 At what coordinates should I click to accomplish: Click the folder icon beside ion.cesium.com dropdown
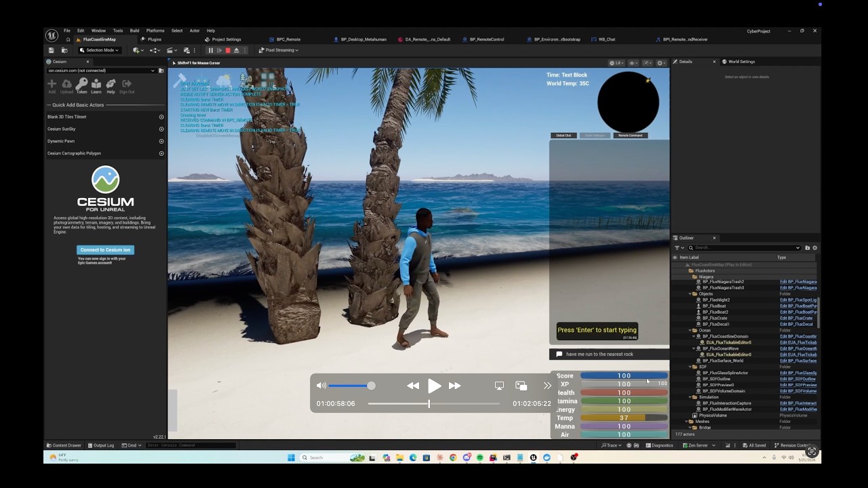click(x=161, y=70)
